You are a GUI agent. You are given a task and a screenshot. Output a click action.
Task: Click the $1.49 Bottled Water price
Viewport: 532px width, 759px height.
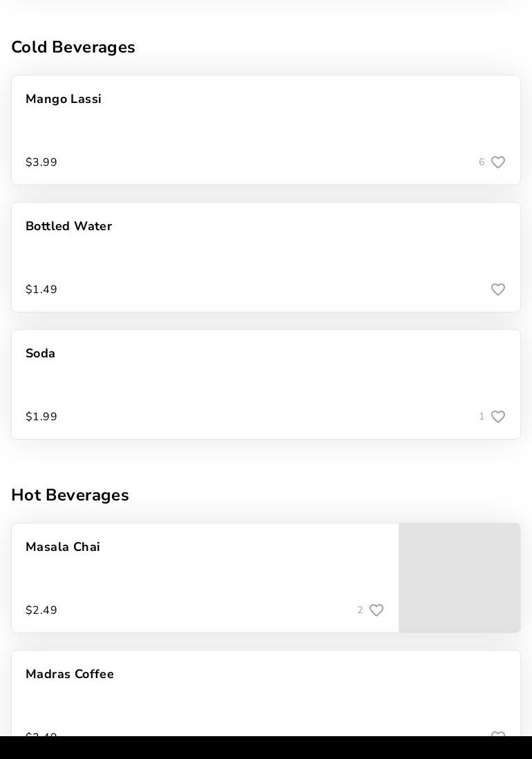(x=41, y=290)
